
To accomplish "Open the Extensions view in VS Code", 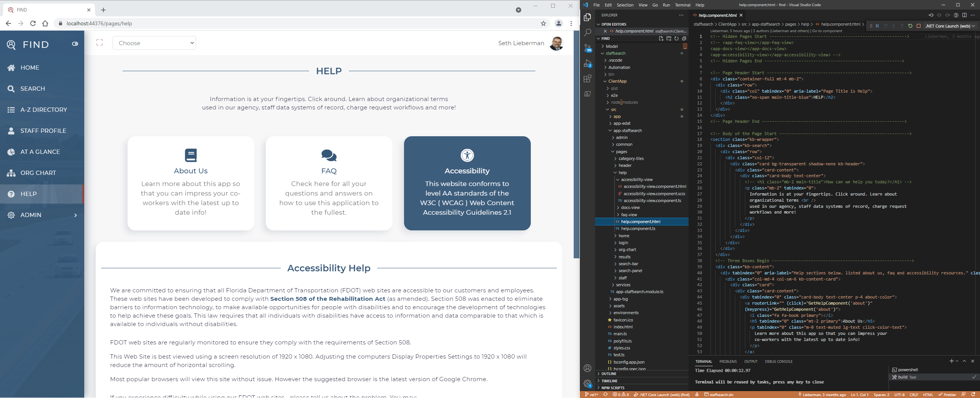I will (587, 79).
